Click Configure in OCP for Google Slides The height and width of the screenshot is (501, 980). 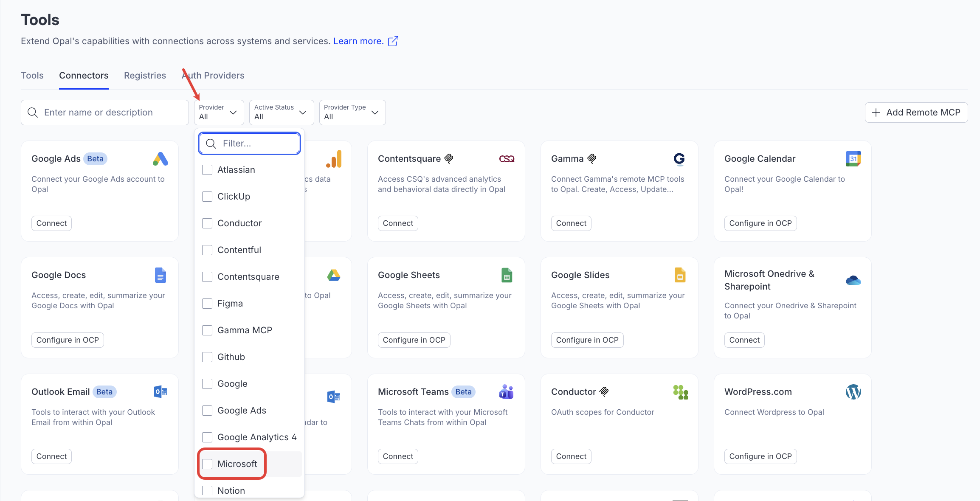pyautogui.click(x=587, y=340)
